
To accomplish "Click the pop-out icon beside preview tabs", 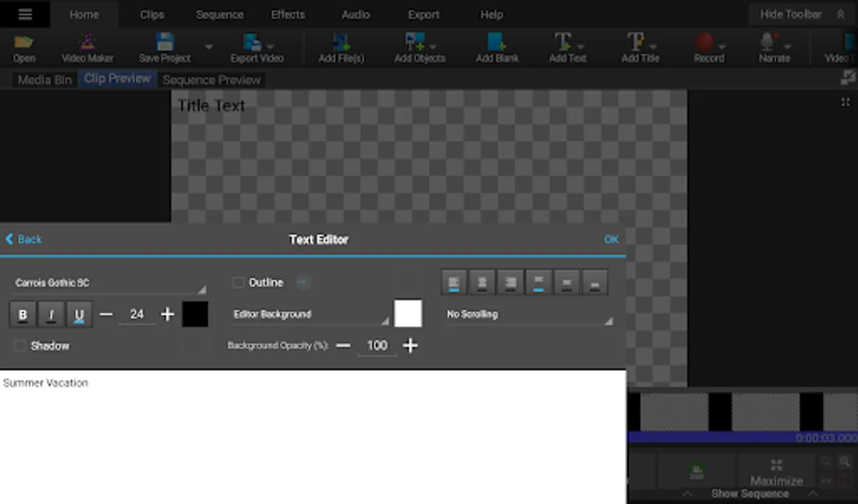I will [848, 78].
